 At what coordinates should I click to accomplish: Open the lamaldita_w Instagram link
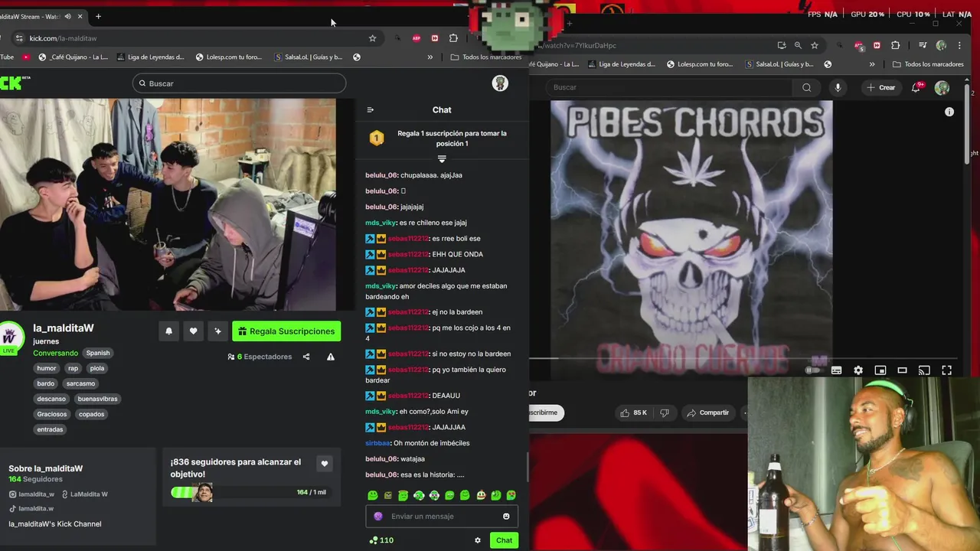point(31,494)
